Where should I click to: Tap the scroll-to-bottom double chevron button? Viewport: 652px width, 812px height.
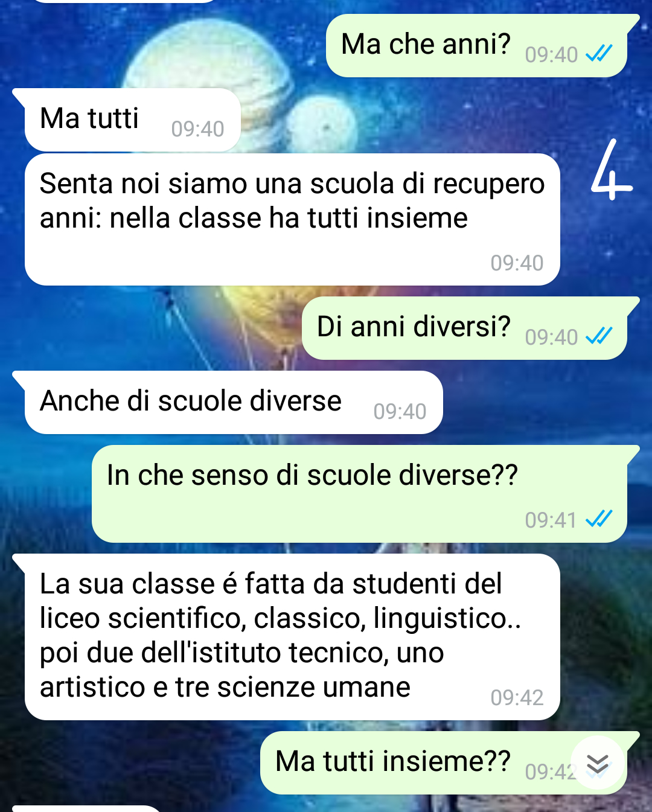[598, 764]
